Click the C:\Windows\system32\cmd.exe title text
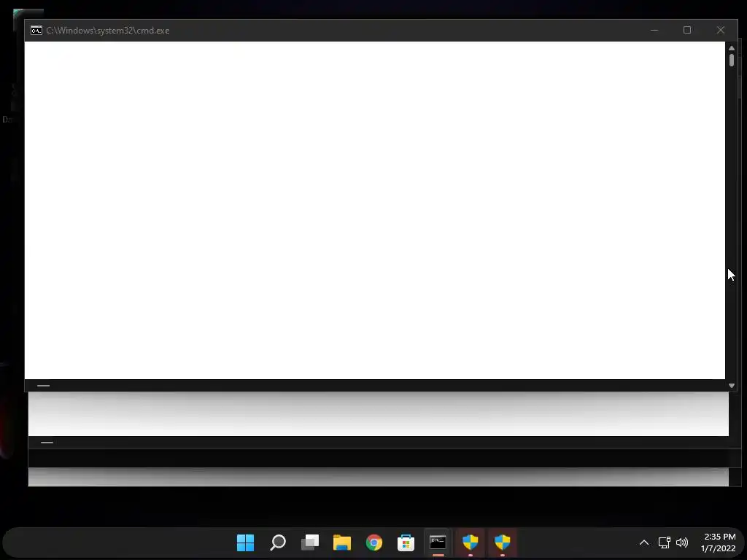 108,31
